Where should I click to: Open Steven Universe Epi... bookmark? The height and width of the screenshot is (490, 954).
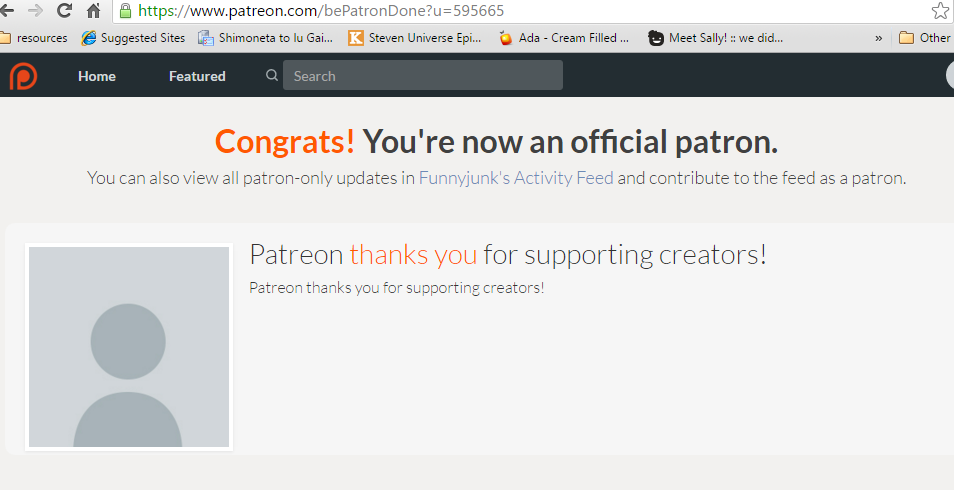click(414, 38)
